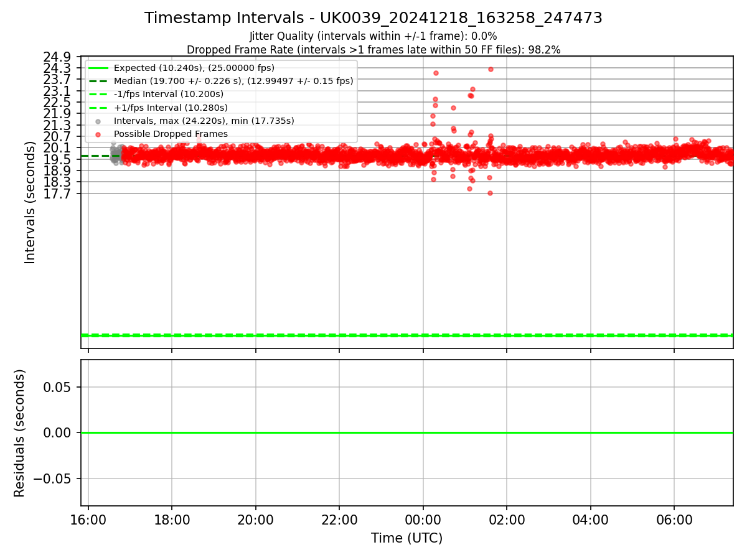747x560 pixels.
Task: Select legend entry '-1/fps Interval (10.200s)'
Action: [168, 94]
